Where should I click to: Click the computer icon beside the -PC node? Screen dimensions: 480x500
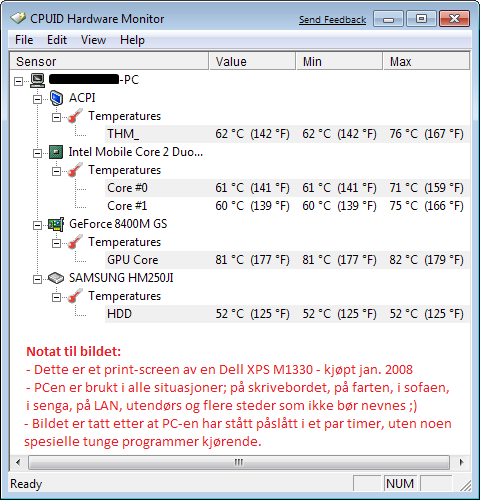(37, 80)
